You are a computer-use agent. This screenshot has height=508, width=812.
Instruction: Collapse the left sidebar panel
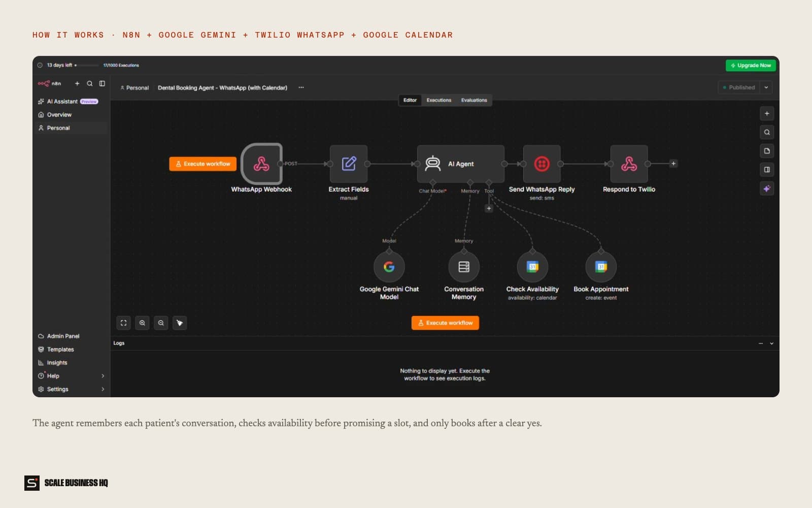[102, 83]
